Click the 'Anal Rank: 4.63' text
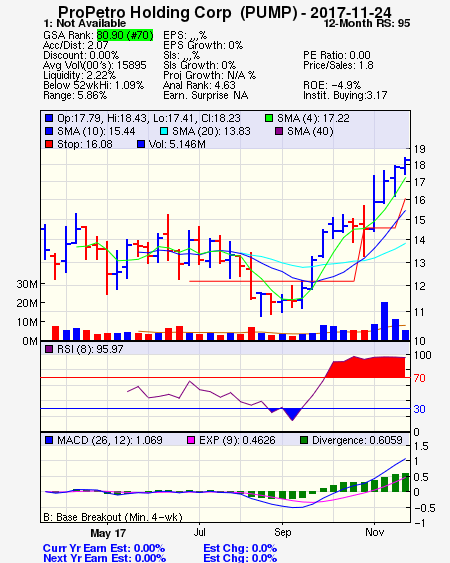 coord(199,85)
